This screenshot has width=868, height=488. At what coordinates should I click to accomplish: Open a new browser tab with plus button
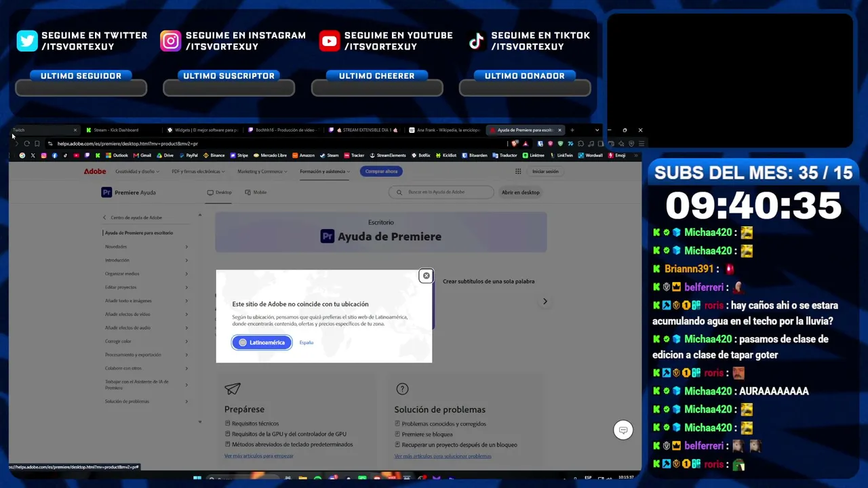pos(572,130)
